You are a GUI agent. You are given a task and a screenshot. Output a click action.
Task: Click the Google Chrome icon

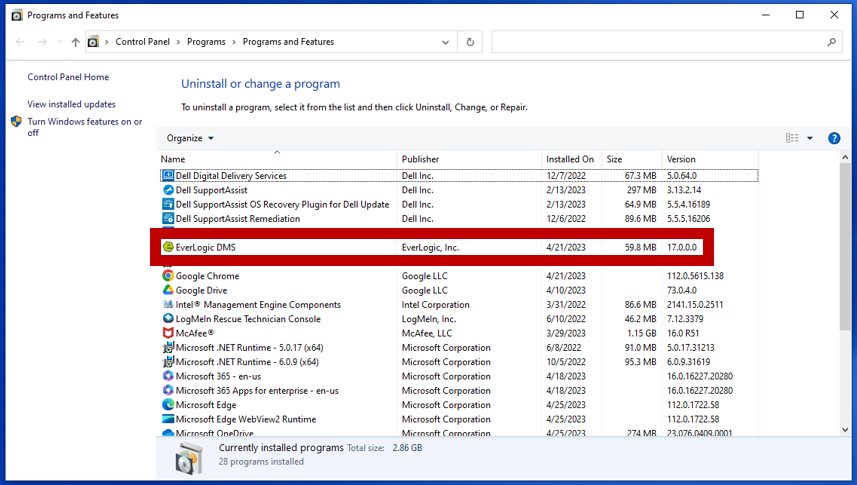pos(168,276)
